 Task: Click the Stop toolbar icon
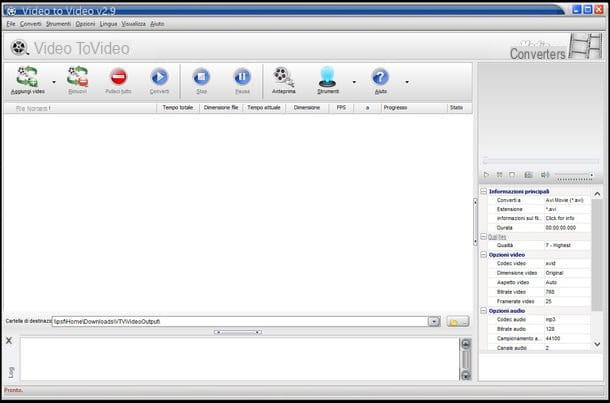click(201, 77)
